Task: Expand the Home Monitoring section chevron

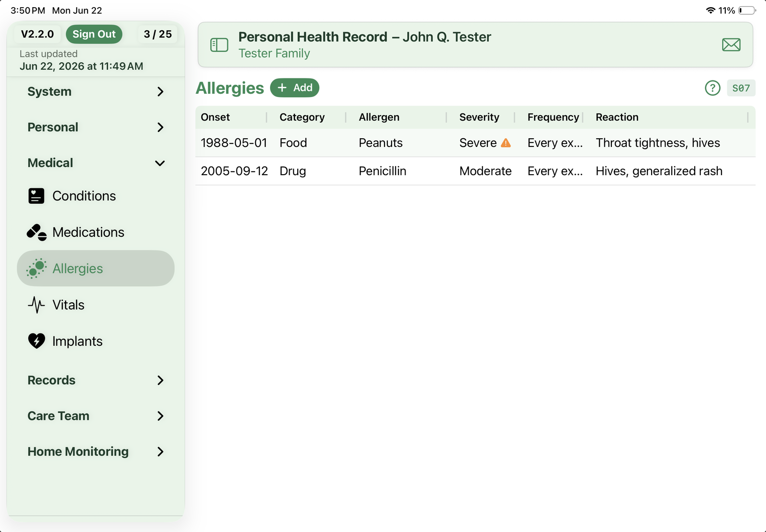Action: click(x=160, y=452)
